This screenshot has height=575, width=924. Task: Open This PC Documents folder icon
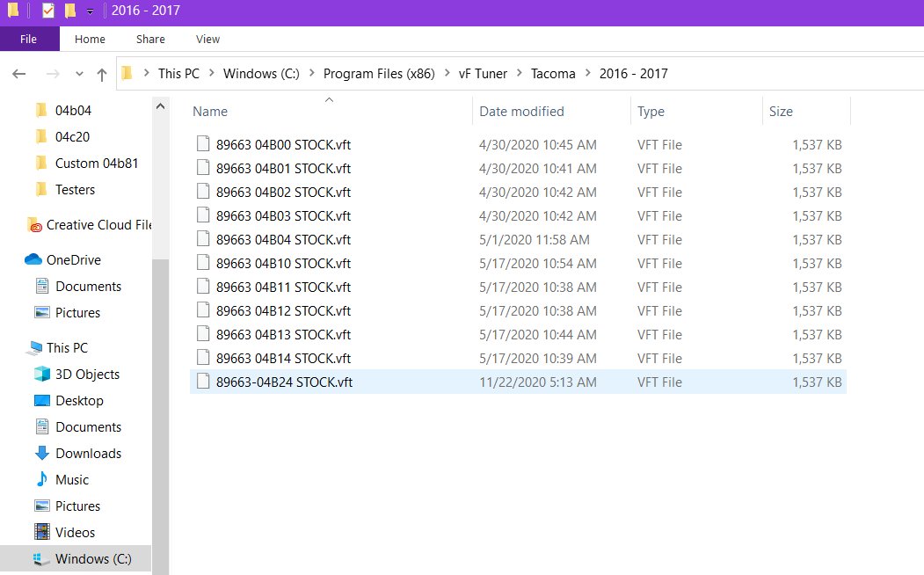point(42,427)
